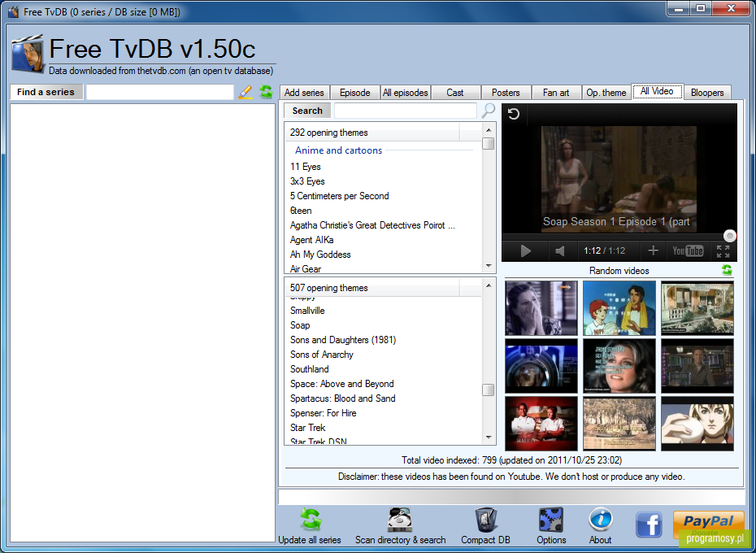Select Agent AIKa entry
This screenshot has height=553, width=756.
click(x=311, y=239)
